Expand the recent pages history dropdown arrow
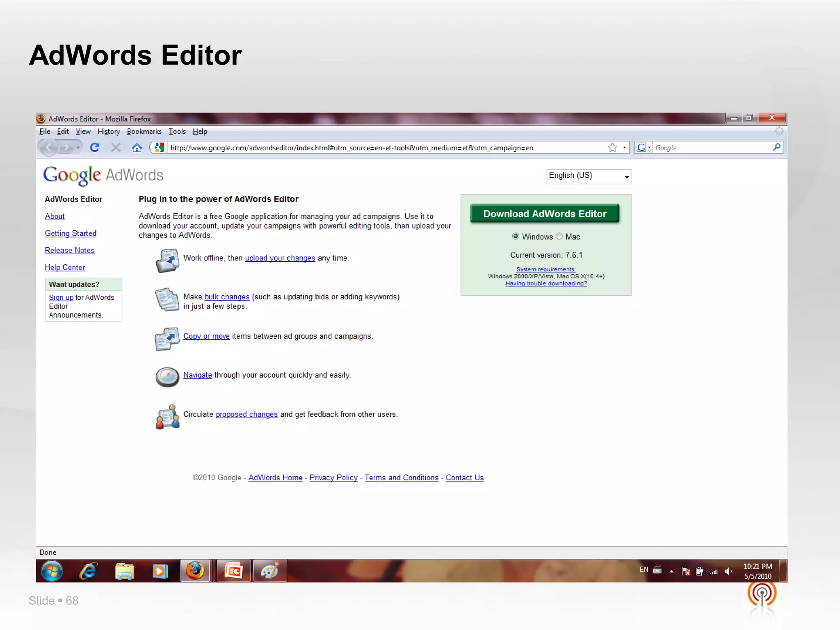This screenshot has width=840, height=630. (x=78, y=147)
